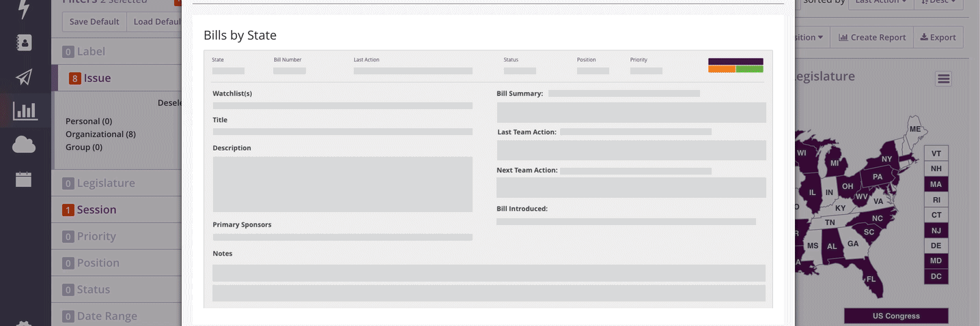
Task: Expand the Status filter section
Action: (x=116, y=289)
